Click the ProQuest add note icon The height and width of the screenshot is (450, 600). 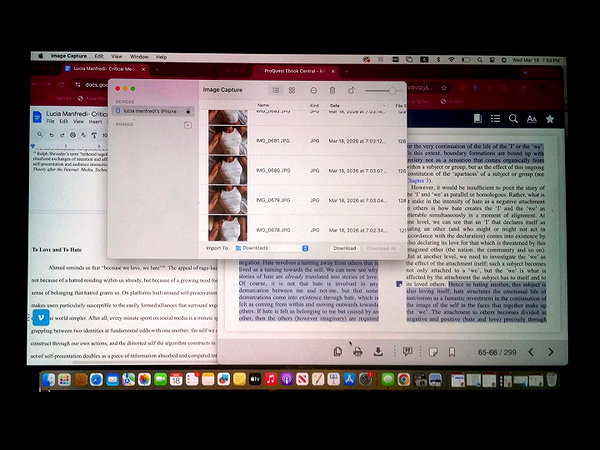(x=433, y=352)
